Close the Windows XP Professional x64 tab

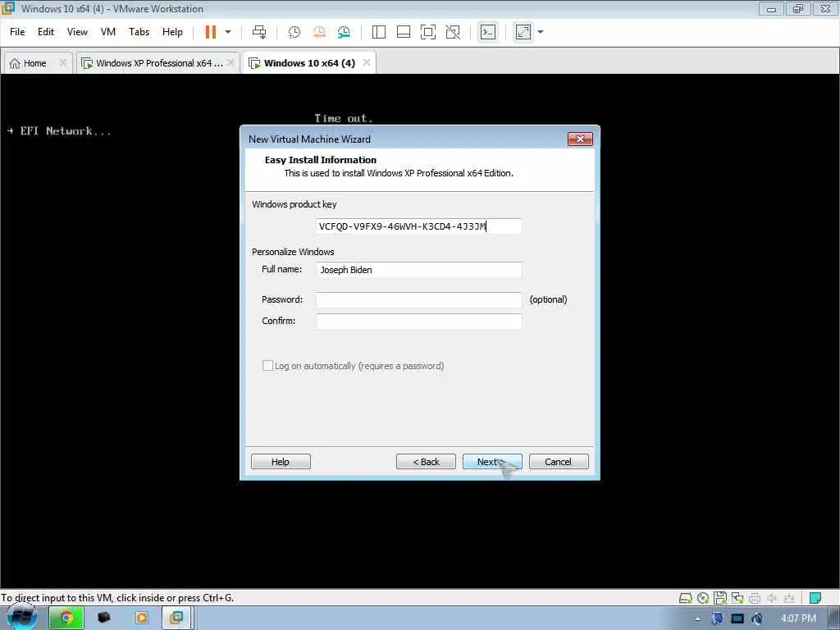(231, 62)
